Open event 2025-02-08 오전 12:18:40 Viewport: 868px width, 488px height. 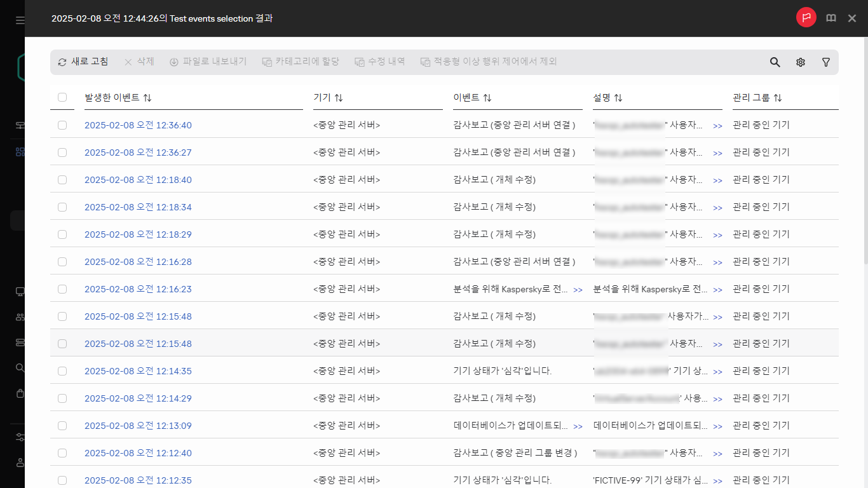click(x=138, y=180)
